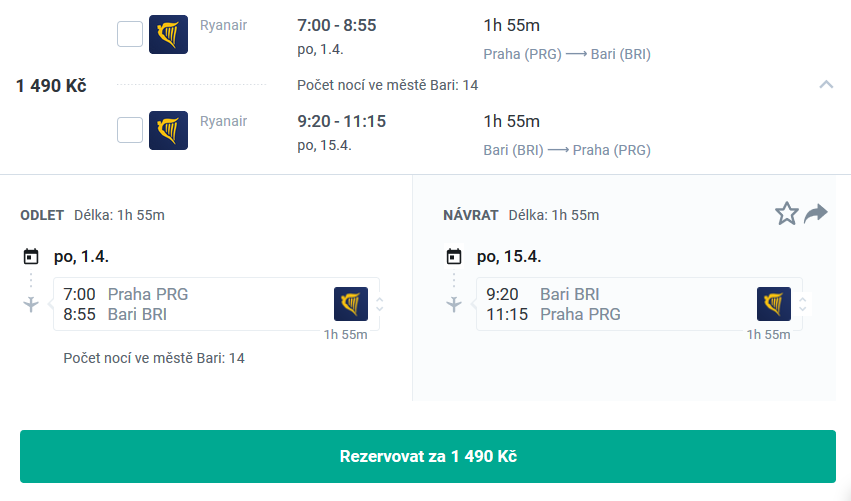Click the Ryanair logo on the return summary row

coord(168,130)
